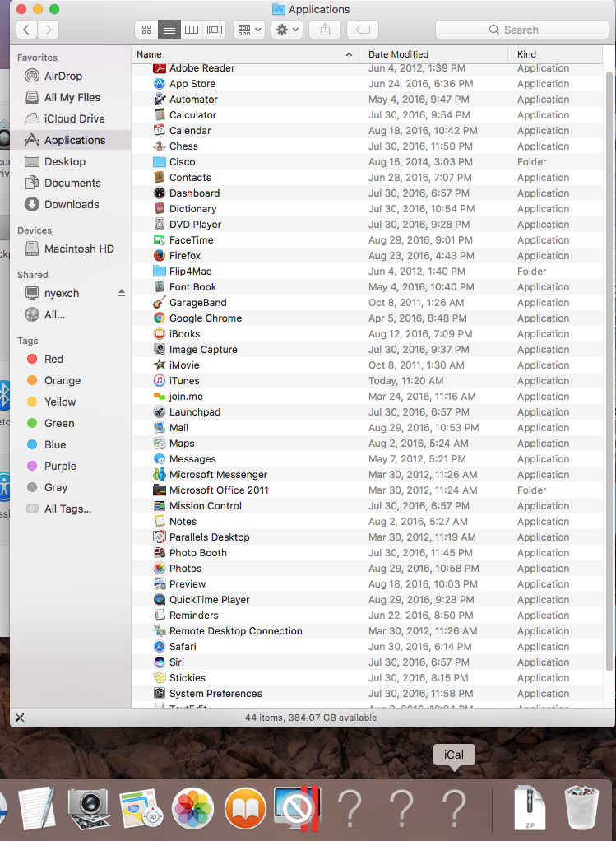Viewport: 616px width, 841px height.
Task: Sort by Date Modified column header
Action: click(433, 54)
